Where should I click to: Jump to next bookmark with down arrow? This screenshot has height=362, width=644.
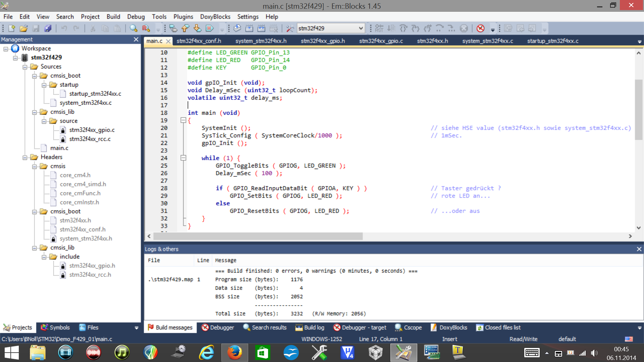click(x=197, y=28)
